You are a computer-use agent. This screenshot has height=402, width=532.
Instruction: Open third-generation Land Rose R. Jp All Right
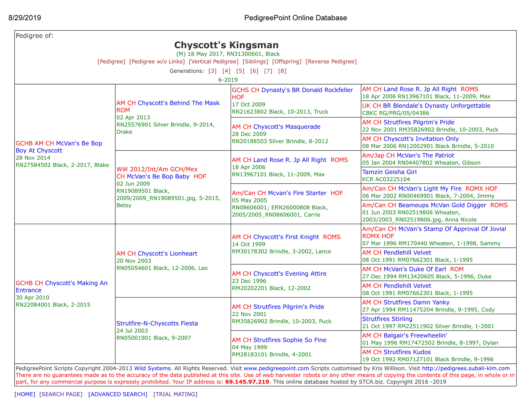click(x=290, y=160)
